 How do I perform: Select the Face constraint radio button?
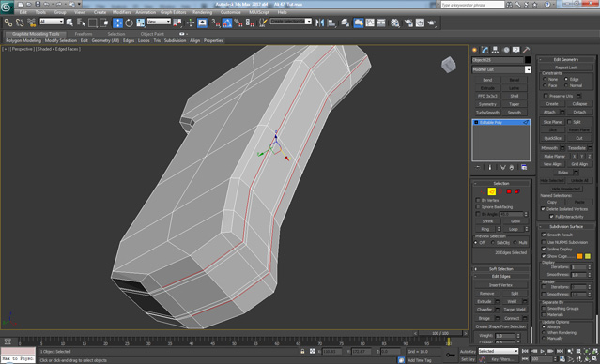click(x=545, y=85)
